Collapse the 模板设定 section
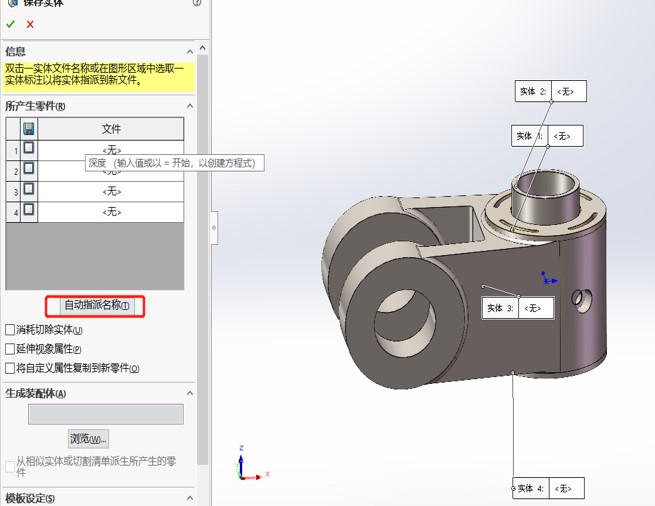Image resolution: width=655 pixels, height=506 pixels. tap(190, 498)
